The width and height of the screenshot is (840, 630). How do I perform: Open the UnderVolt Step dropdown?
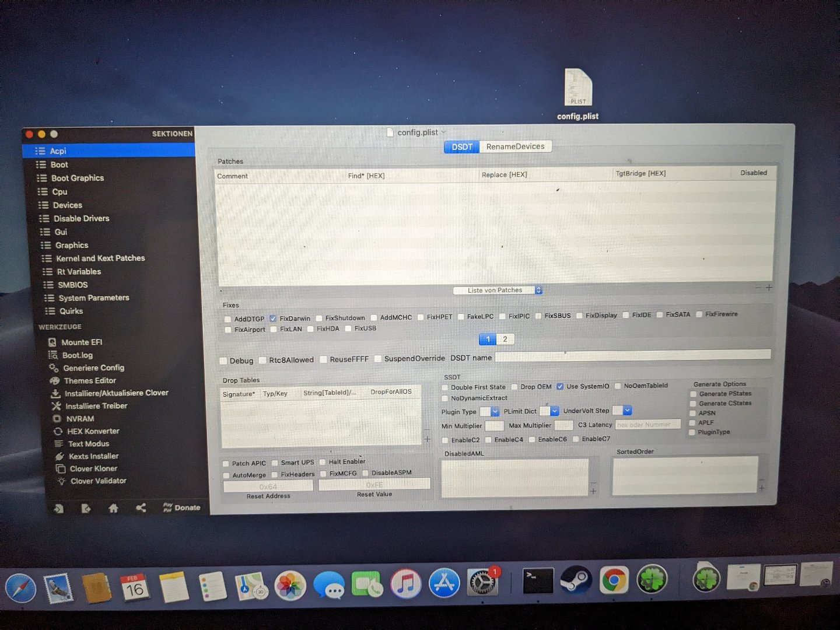622,410
